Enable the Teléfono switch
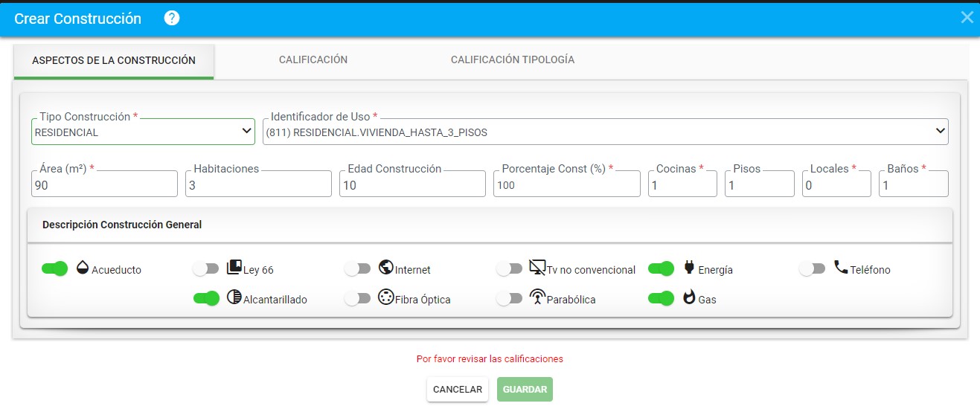980x409 pixels. [x=813, y=268]
